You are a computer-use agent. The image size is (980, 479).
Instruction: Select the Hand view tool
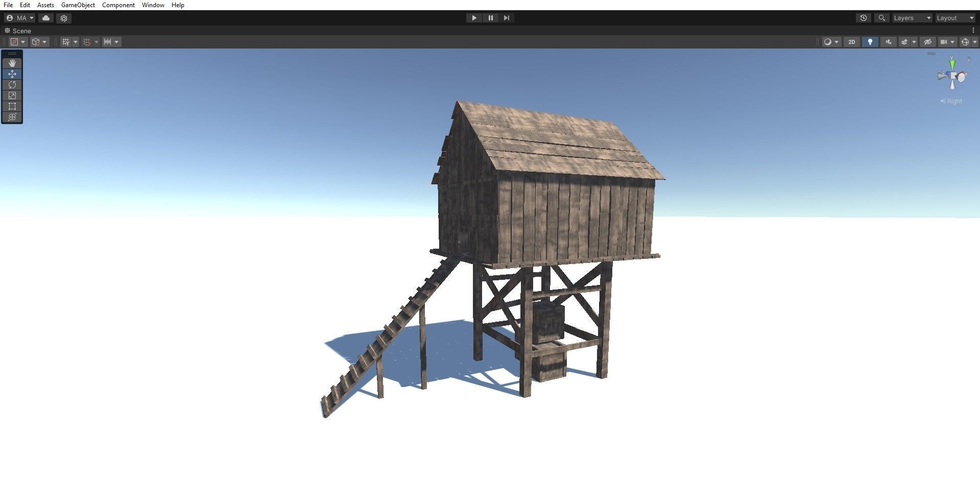coord(12,63)
